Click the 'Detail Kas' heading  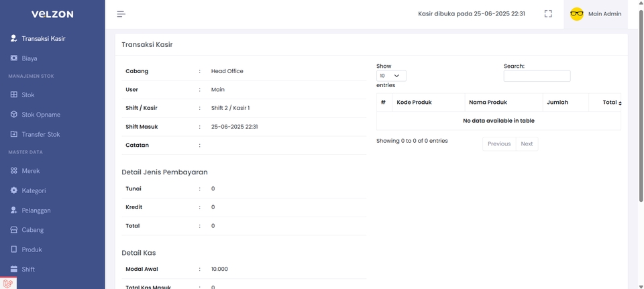[139, 253]
